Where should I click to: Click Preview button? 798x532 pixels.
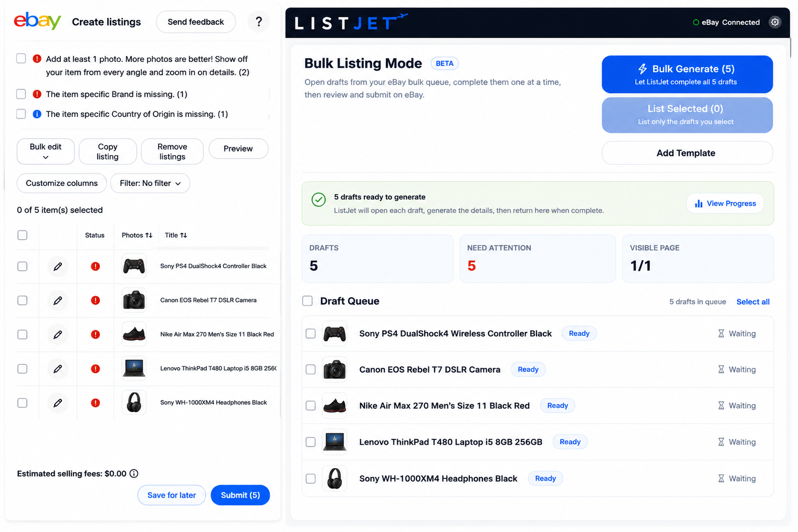tap(239, 149)
